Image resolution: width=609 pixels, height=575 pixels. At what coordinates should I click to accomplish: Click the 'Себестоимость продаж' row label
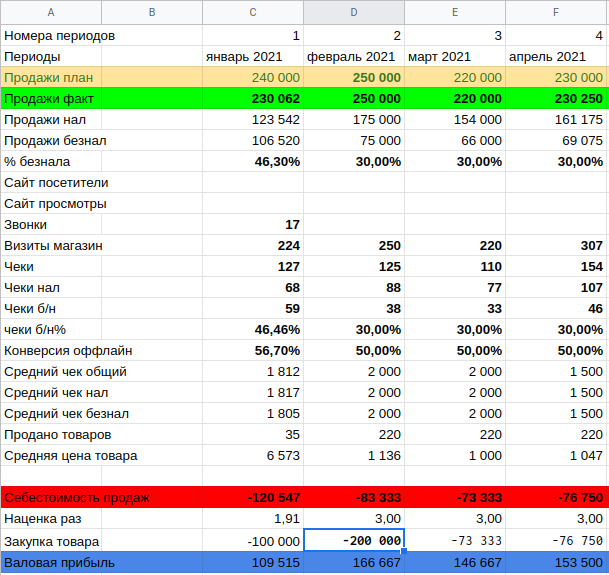coord(77,497)
